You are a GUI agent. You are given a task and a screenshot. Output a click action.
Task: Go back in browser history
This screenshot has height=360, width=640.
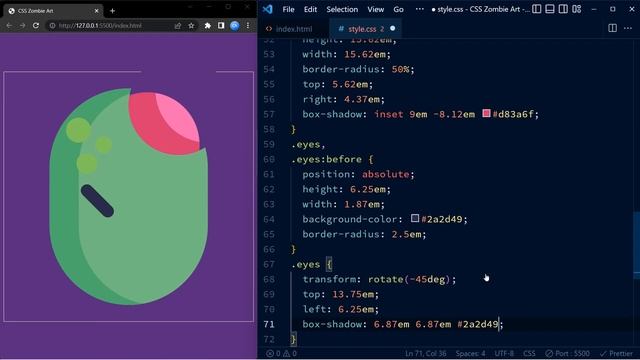point(9,25)
